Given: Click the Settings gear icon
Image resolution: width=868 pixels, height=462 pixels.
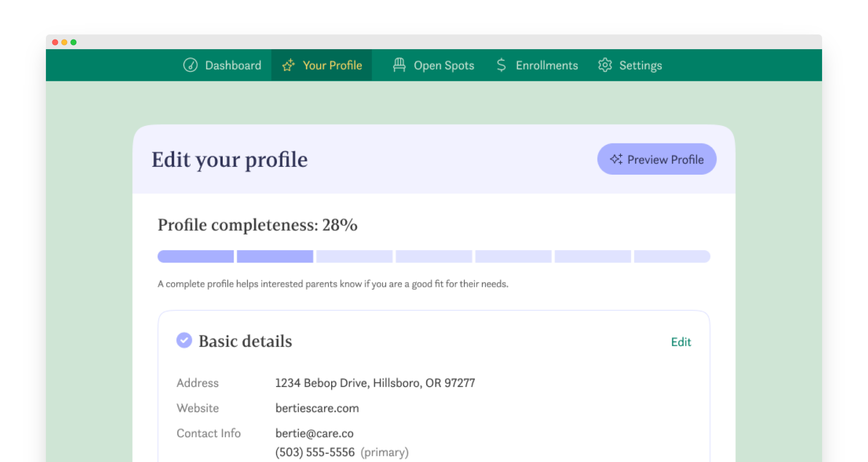Looking at the screenshot, I should pyautogui.click(x=605, y=65).
